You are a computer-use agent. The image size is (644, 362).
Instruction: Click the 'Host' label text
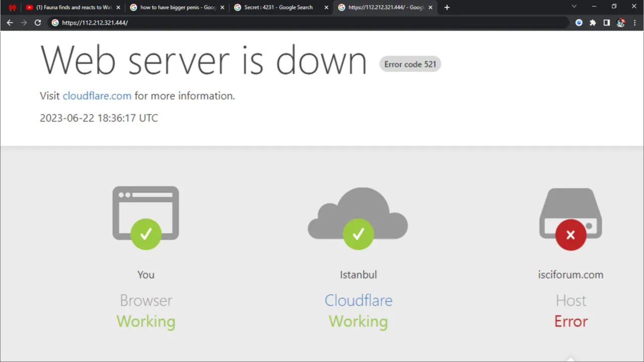(571, 300)
